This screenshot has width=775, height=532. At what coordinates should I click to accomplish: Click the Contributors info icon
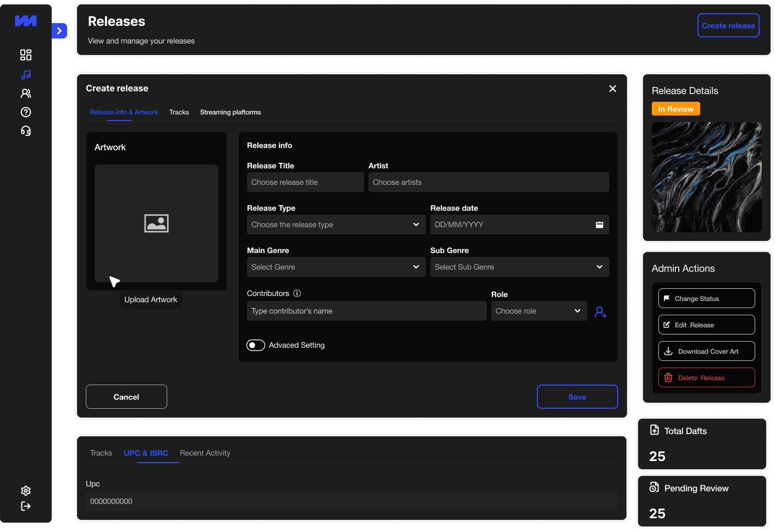tap(297, 293)
